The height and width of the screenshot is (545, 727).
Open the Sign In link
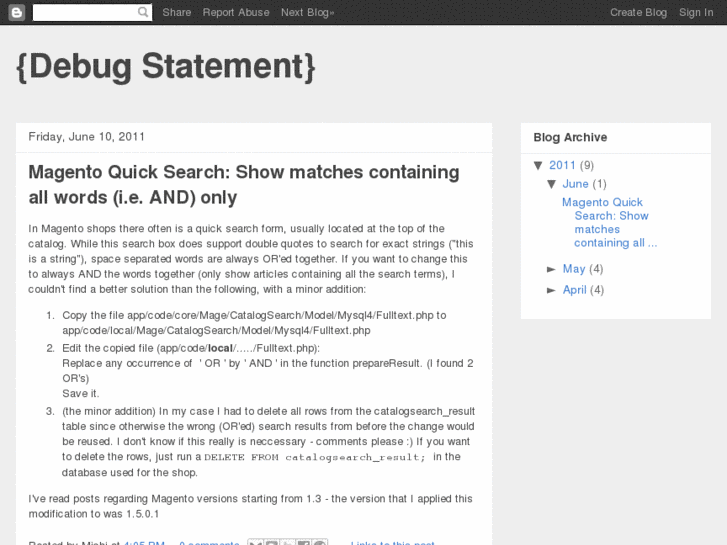point(696,13)
